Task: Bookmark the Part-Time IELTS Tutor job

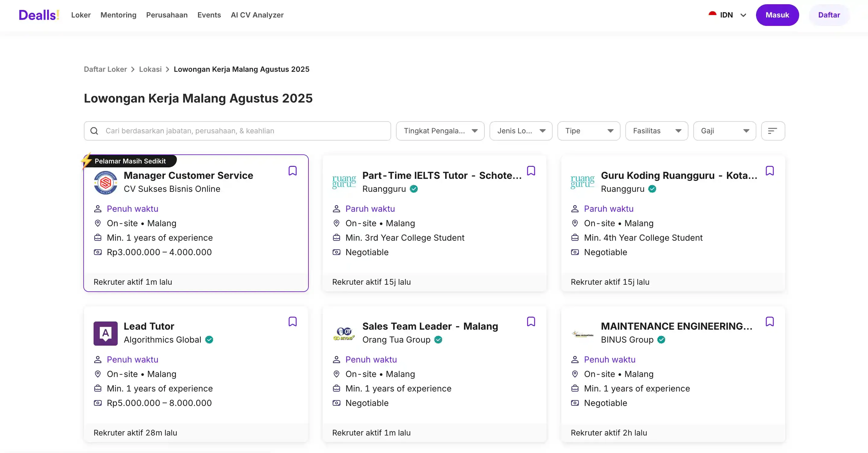Action: coord(531,171)
